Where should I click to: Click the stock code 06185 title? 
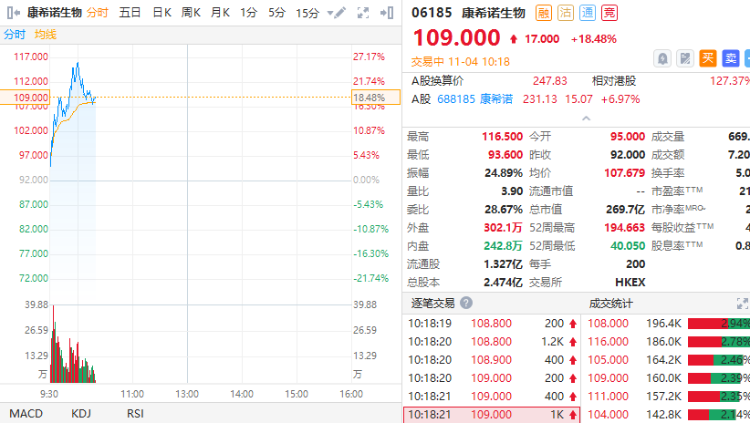coord(431,12)
